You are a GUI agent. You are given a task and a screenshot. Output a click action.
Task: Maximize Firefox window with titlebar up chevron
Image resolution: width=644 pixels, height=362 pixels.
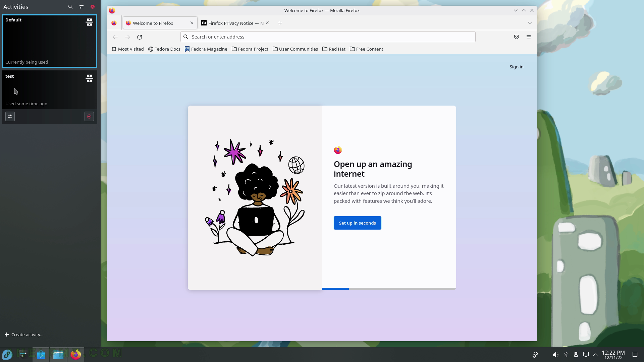524,10
